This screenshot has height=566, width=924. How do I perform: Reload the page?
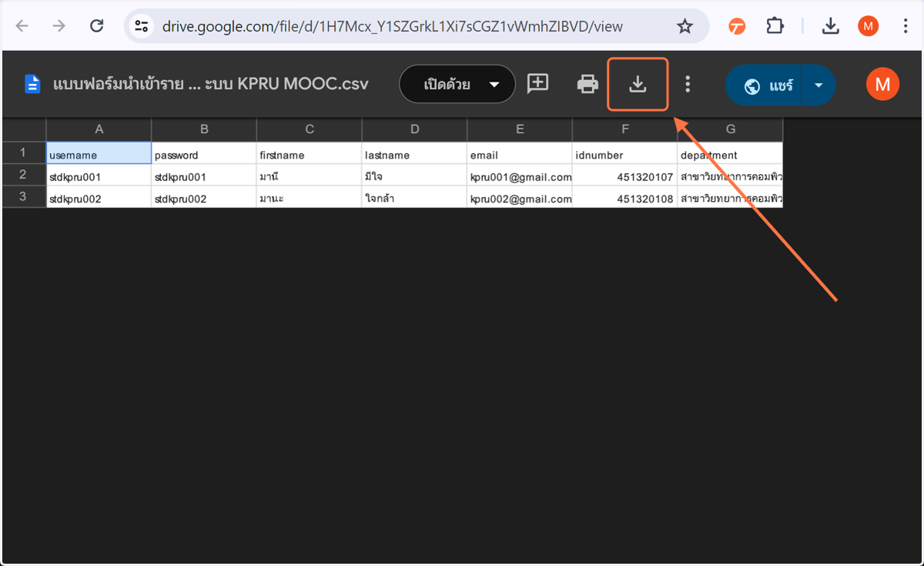[x=97, y=26]
